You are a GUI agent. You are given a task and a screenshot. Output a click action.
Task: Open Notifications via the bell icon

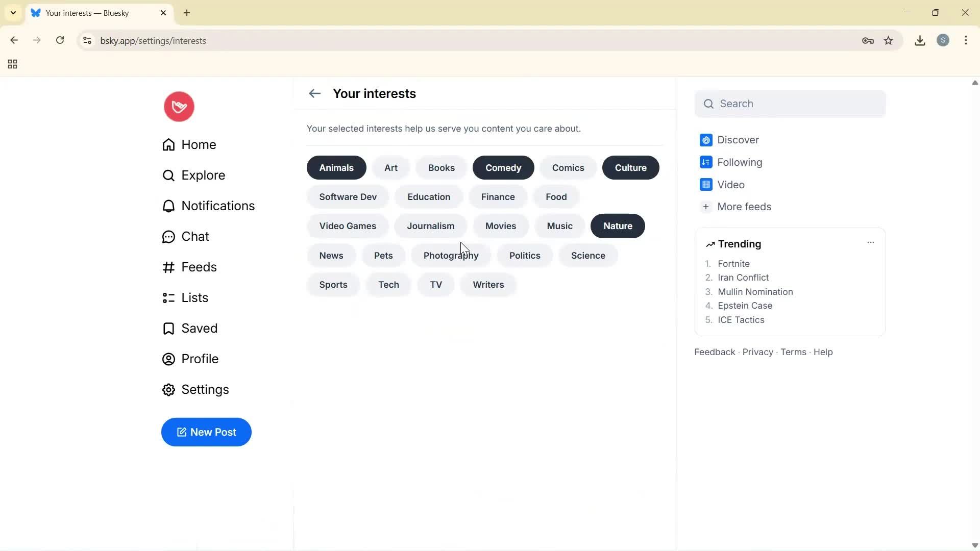click(x=218, y=206)
